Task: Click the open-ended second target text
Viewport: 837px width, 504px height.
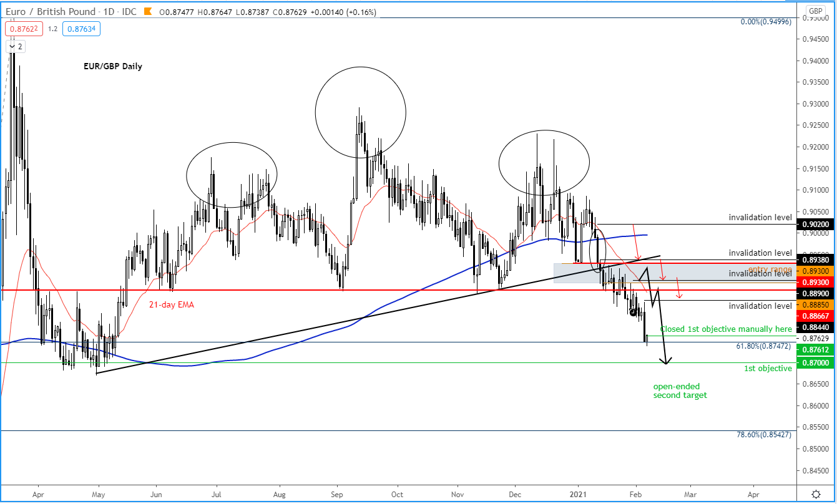Action: (680, 390)
